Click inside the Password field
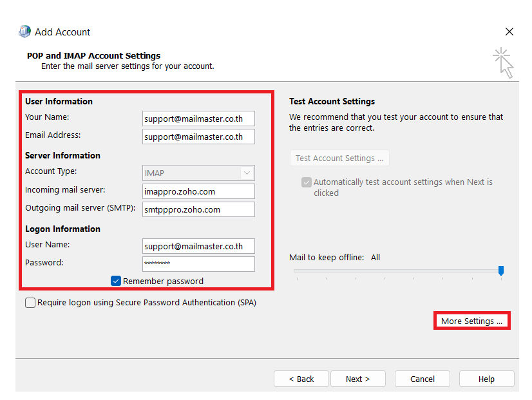This screenshot has width=532, height=400. (198, 264)
